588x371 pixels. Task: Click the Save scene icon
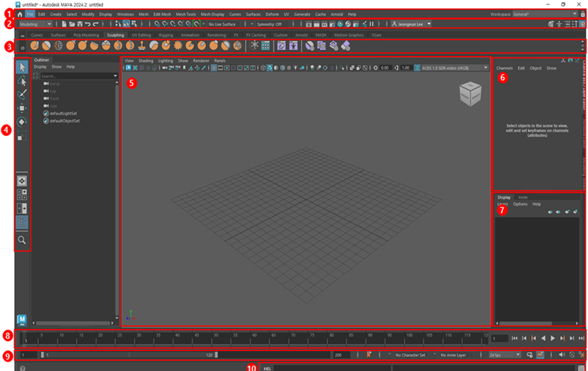coord(78,24)
